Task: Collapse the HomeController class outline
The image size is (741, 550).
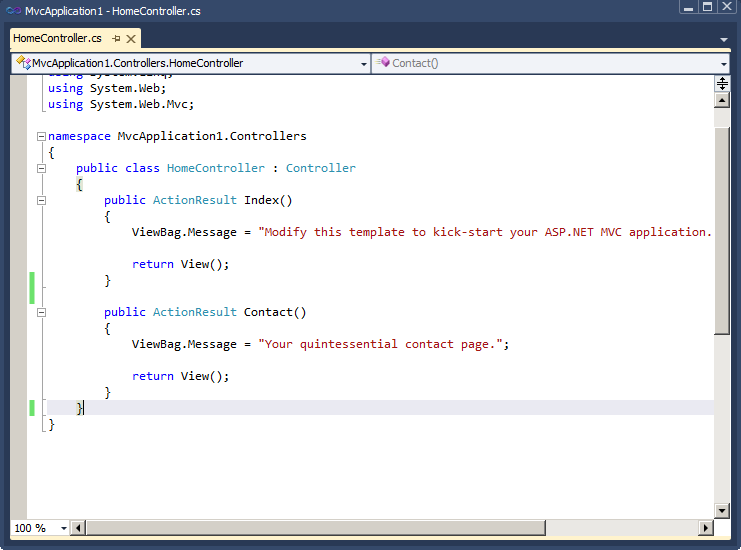Action: (x=42, y=169)
